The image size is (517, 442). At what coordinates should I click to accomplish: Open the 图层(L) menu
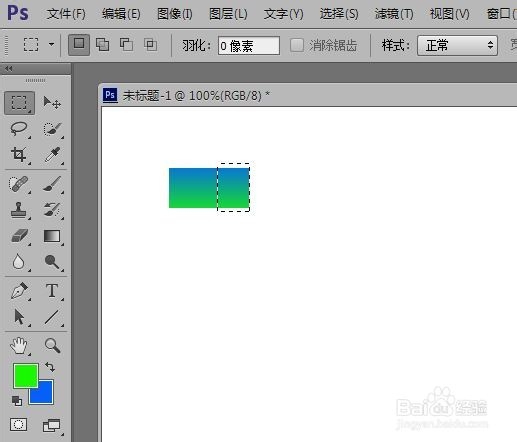(228, 14)
